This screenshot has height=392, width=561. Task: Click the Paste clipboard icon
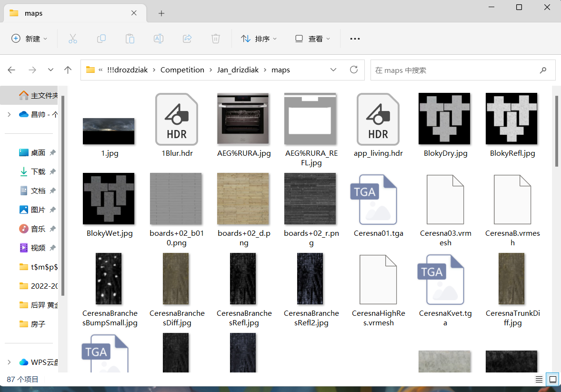(x=130, y=39)
